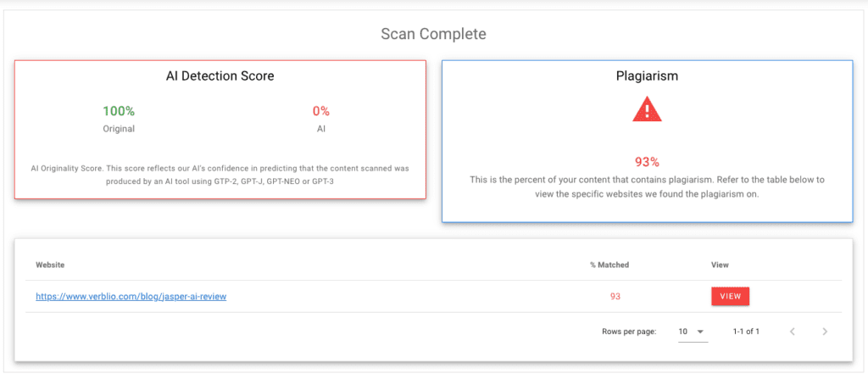
Task: Go to the previous results page
Action: coord(793,332)
